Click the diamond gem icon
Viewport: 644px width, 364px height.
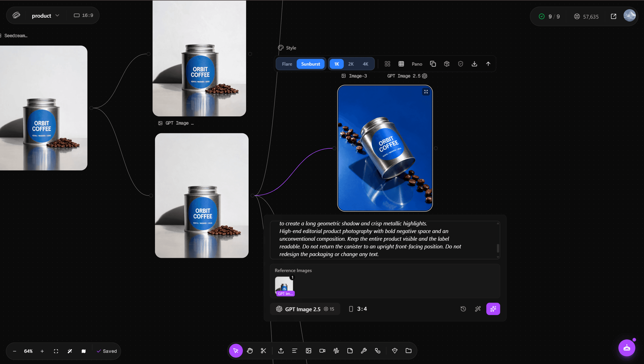(x=395, y=351)
